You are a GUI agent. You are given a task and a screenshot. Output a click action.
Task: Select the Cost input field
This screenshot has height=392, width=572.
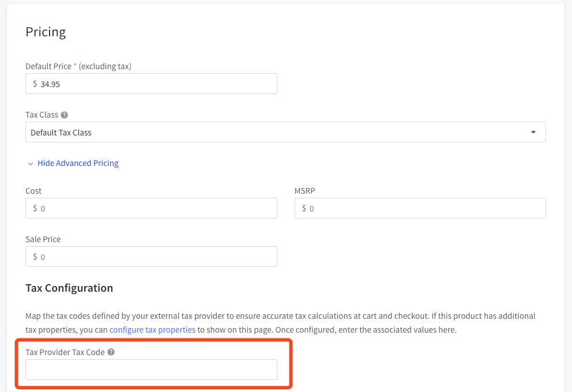pyautogui.click(x=151, y=208)
